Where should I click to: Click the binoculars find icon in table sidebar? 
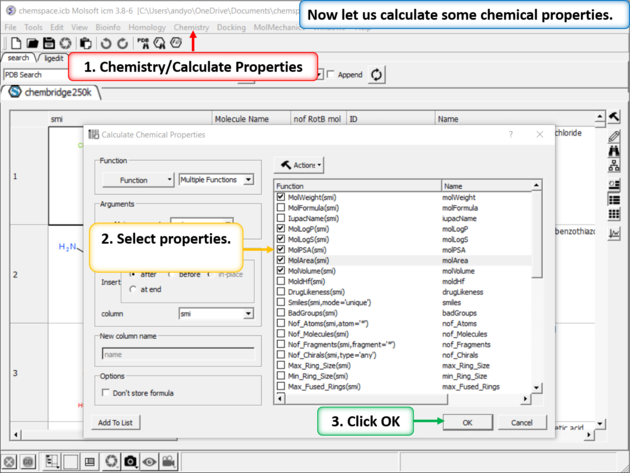pyautogui.click(x=614, y=151)
